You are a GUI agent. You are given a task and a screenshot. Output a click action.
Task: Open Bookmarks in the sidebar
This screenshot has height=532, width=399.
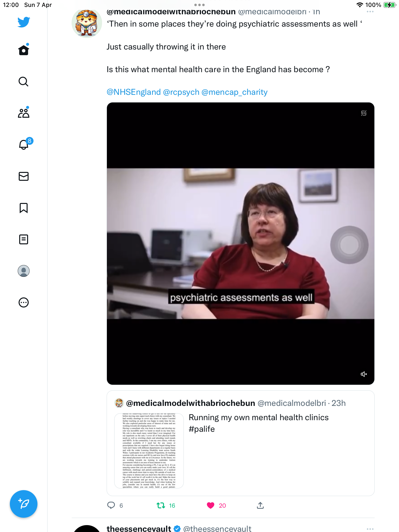pos(24,208)
